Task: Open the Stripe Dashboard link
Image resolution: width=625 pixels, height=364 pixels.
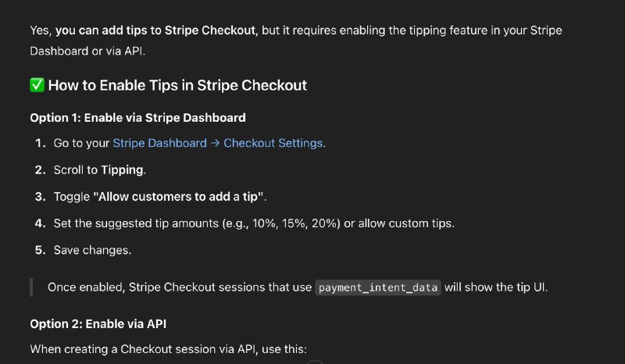Action: click(x=160, y=143)
